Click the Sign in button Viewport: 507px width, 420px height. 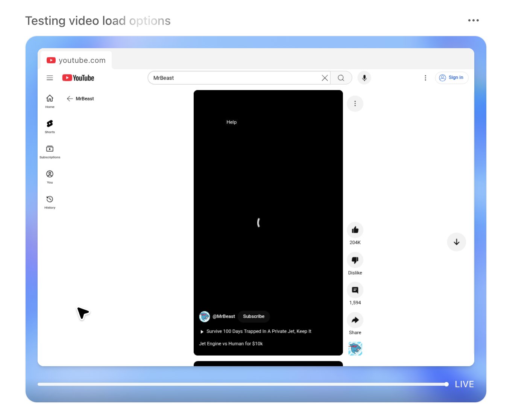(452, 78)
